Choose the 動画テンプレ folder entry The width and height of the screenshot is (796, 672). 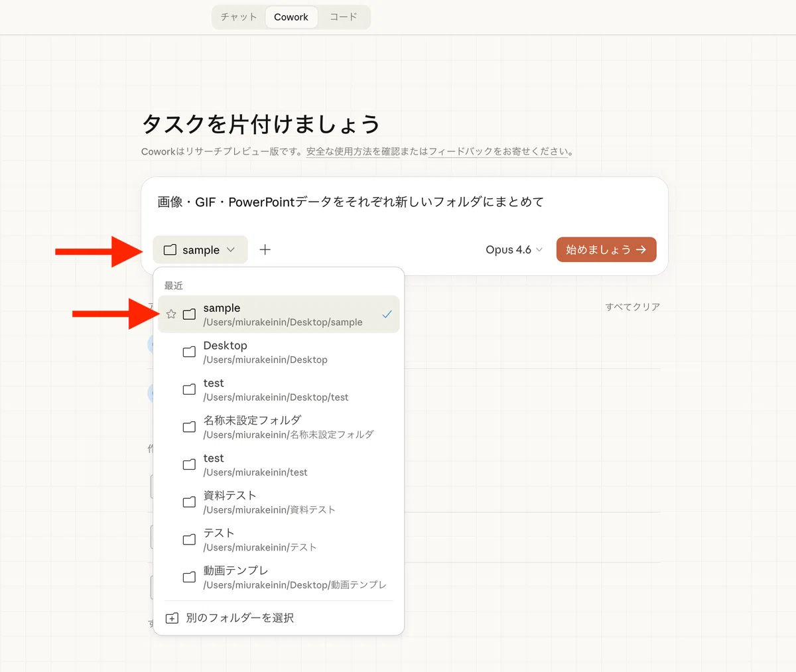[279, 577]
